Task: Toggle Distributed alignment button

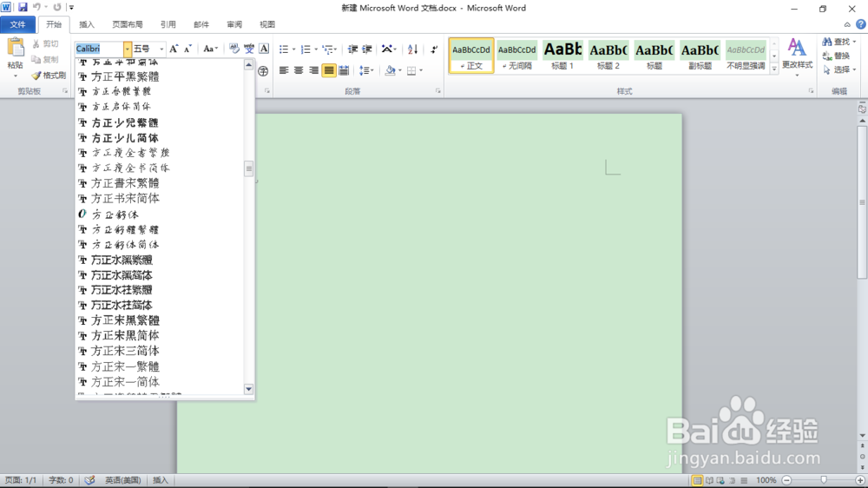Action: (x=344, y=70)
